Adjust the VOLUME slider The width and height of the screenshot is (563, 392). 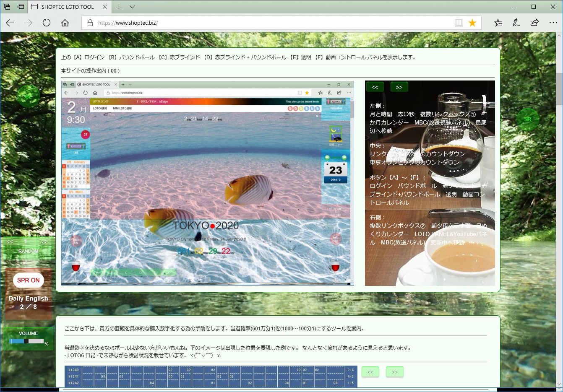pyautogui.click(x=27, y=341)
